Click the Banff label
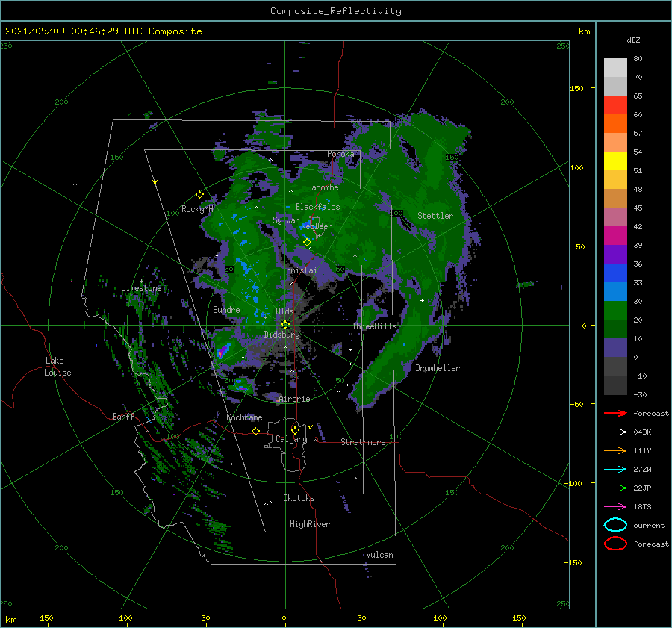672x628 pixels. coord(123,416)
